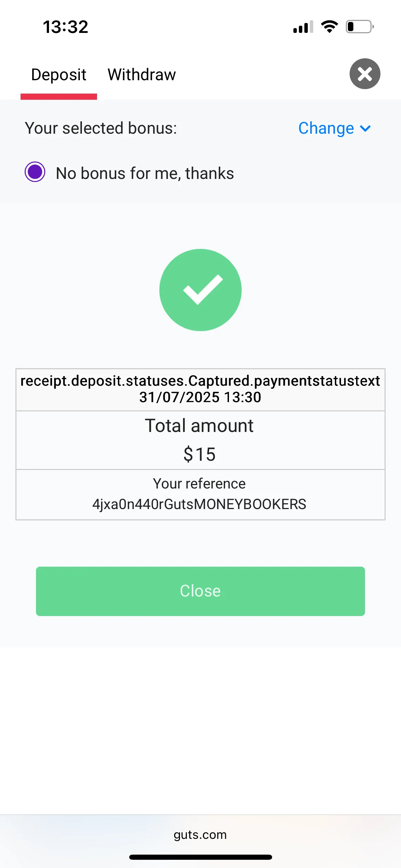Select the purple no-bonus radio button
The height and width of the screenshot is (868, 401).
[35, 172]
